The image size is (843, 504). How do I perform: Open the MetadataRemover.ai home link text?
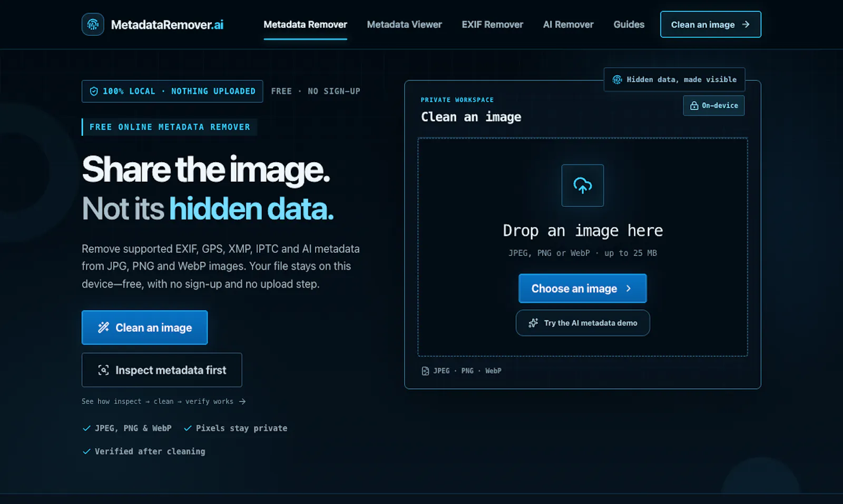pos(167,25)
